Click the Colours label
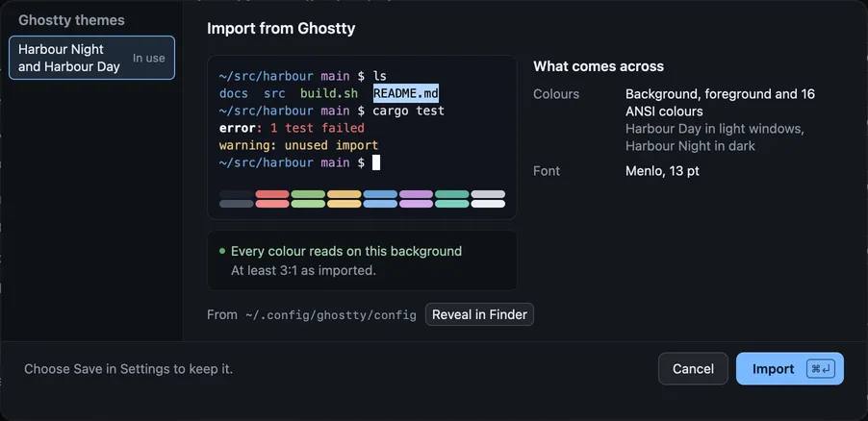Screen dimensions: 868x421 pos(556,94)
